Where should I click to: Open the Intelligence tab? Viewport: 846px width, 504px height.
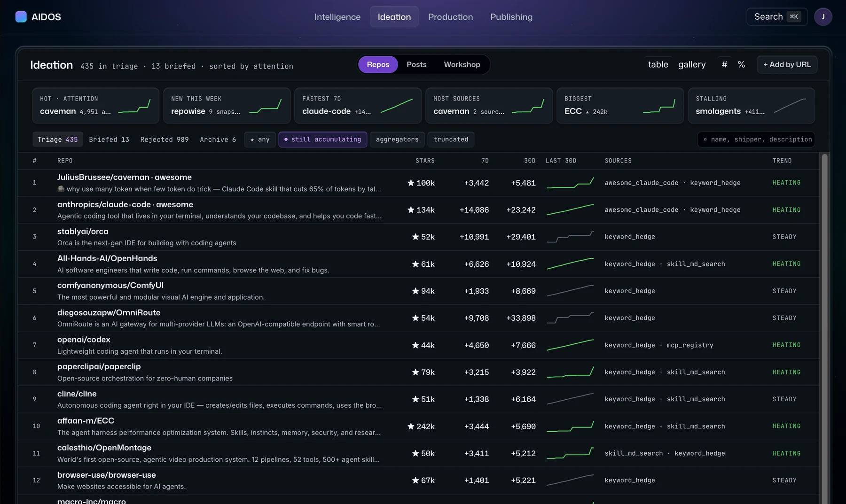[x=337, y=17]
